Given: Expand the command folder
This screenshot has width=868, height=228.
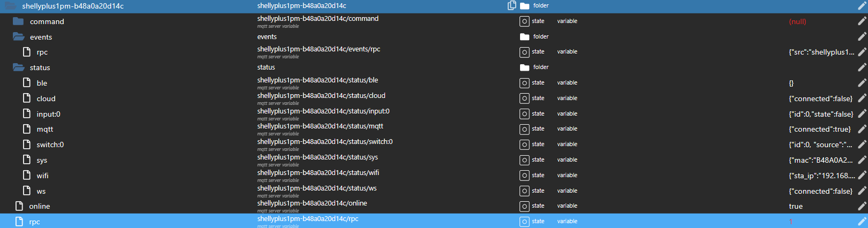Looking at the screenshot, I should click(x=18, y=21).
